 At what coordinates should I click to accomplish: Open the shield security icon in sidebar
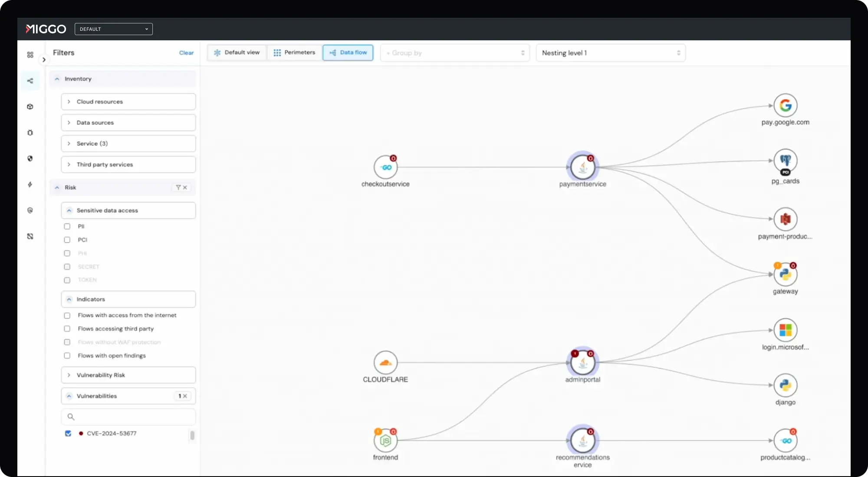tap(30, 159)
